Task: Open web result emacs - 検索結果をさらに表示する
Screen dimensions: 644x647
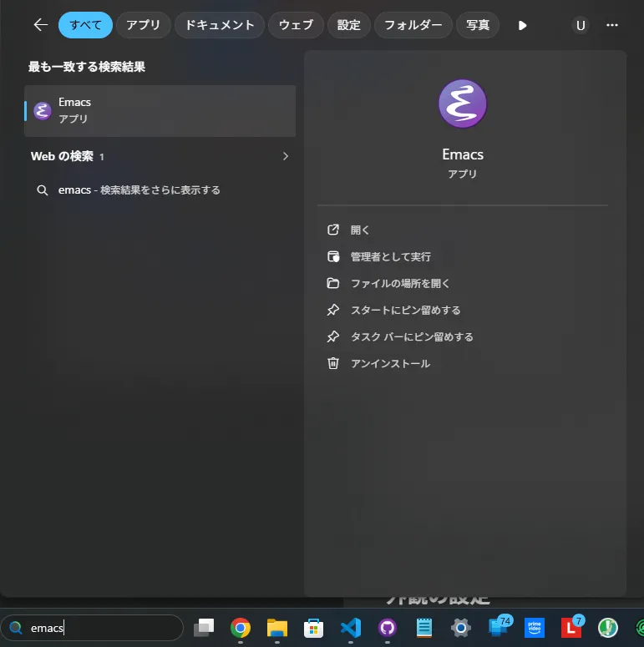Action: [160, 190]
